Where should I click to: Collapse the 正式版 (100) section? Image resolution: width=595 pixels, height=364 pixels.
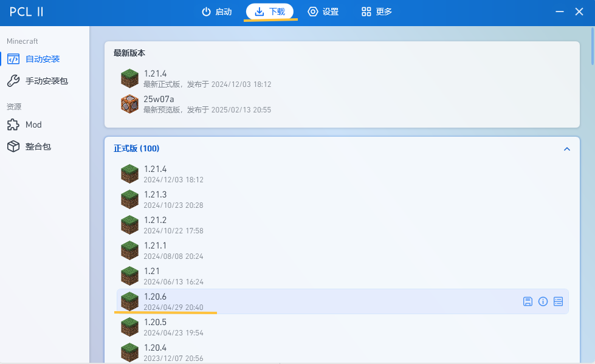pyautogui.click(x=567, y=149)
